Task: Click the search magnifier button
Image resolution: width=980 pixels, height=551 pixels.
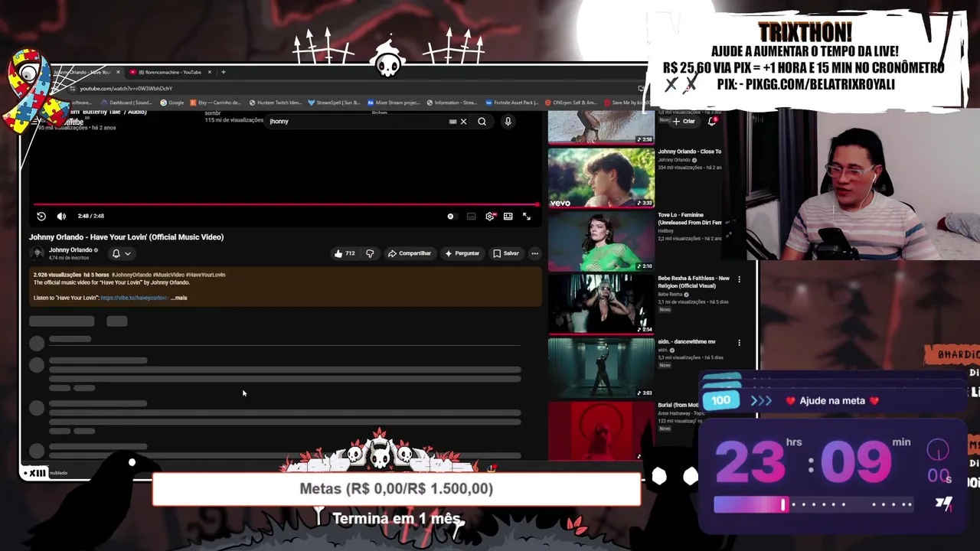Action: pos(482,122)
